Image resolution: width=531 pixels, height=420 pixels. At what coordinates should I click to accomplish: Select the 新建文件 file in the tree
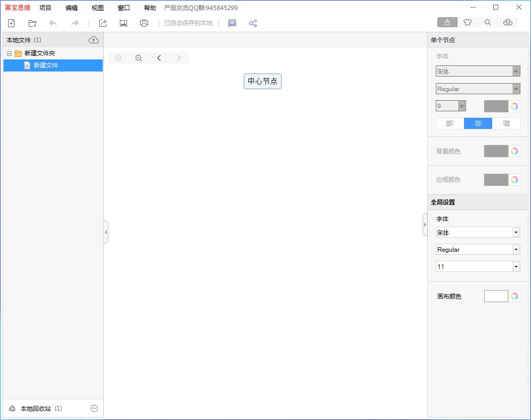pyautogui.click(x=46, y=65)
